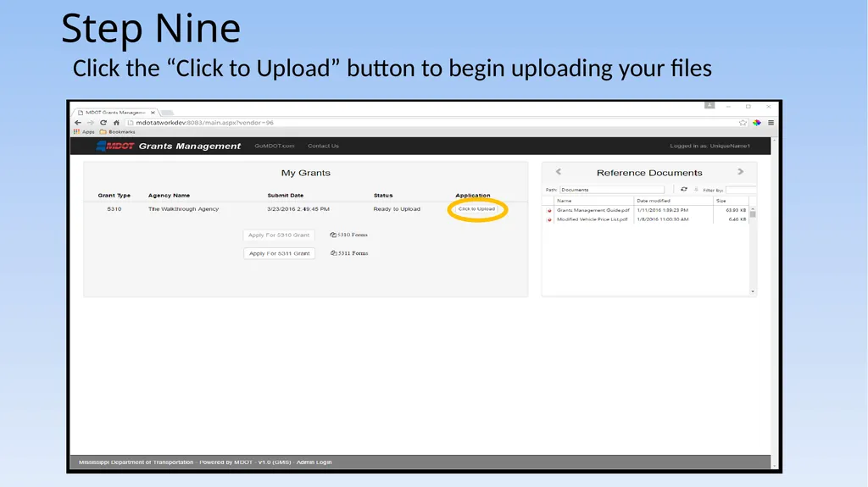Viewport: 868px width, 487px height.
Task: Click the Ready to Upload status text
Action: click(397, 209)
